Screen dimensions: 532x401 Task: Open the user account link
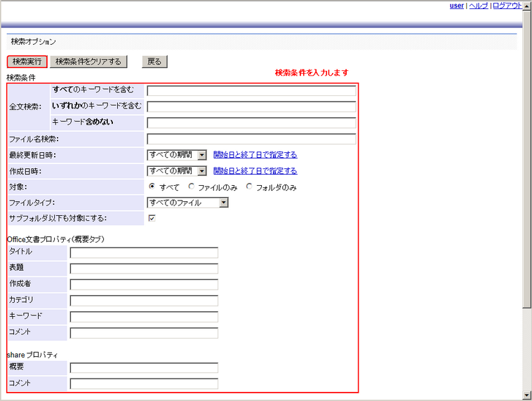point(456,6)
